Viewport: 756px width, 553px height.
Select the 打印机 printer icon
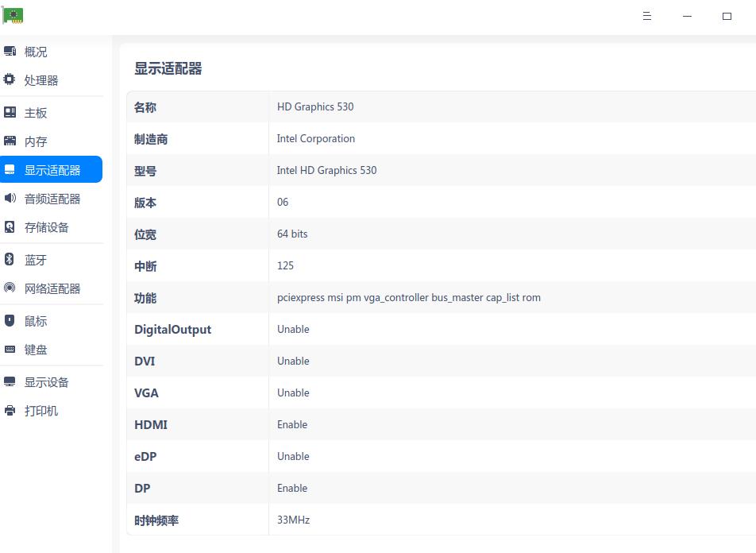point(10,410)
